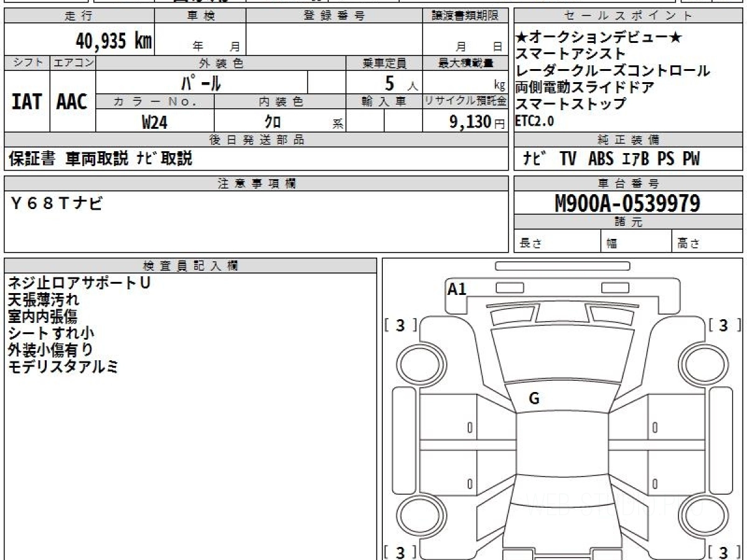This screenshot has width=747, height=560.
Task: Click the W24 color number cell
Action: coord(154,123)
